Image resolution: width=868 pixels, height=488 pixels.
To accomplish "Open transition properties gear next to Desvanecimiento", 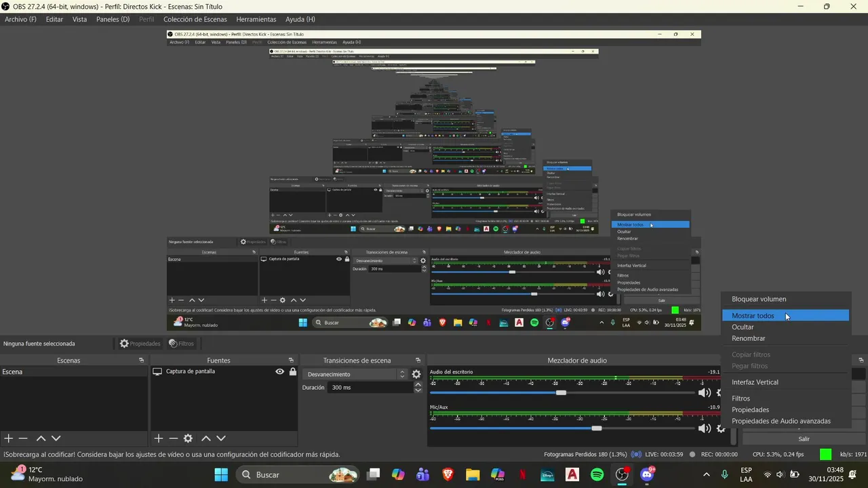I will (416, 374).
